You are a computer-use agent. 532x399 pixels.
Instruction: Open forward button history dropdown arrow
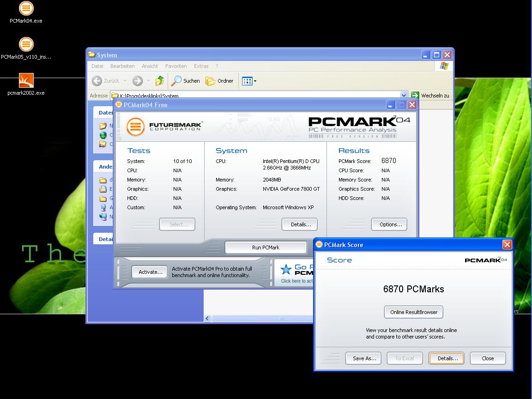[x=148, y=81]
